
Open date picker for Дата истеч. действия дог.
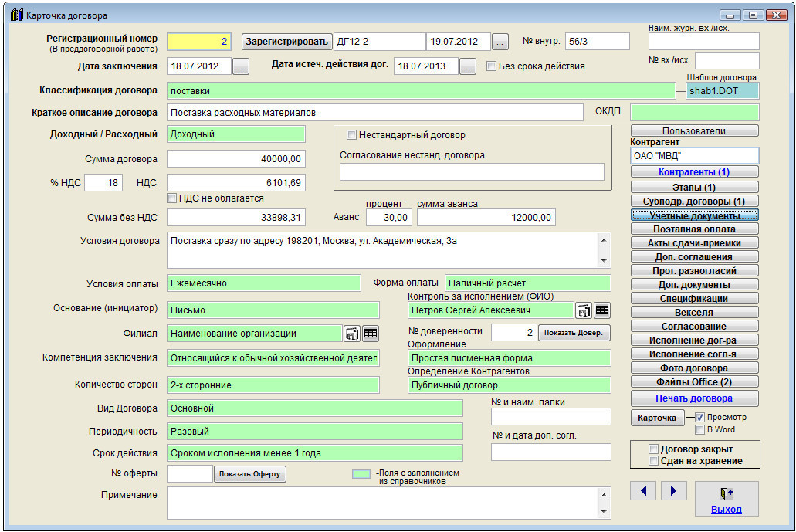468,67
